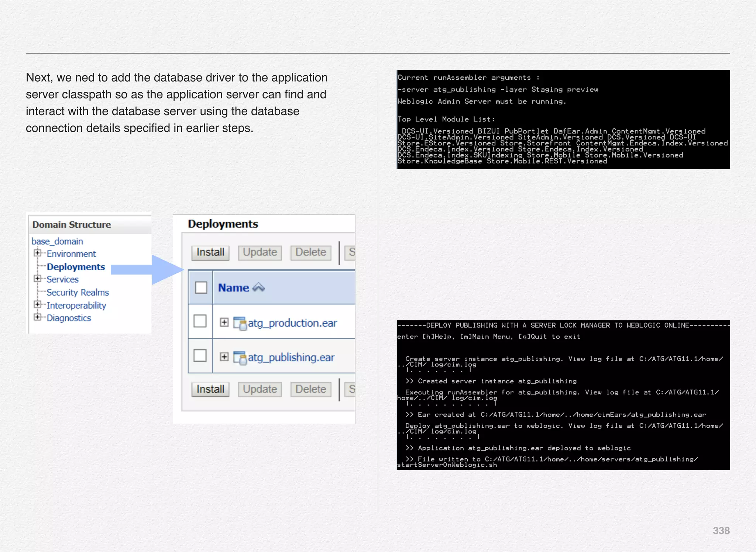Expand the Interoperability tree node
Viewport: 756px width, 552px height.
pyautogui.click(x=37, y=304)
